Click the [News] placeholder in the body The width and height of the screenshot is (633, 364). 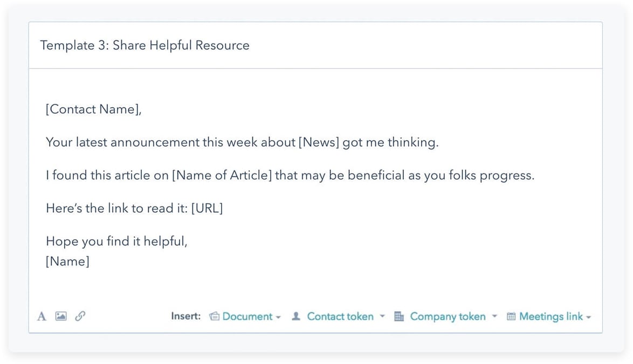319,143
